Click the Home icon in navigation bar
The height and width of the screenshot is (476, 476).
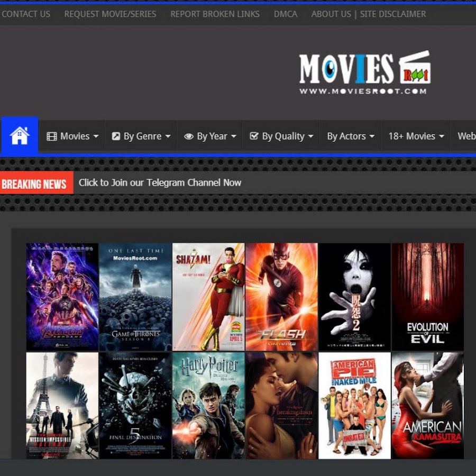(x=20, y=136)
